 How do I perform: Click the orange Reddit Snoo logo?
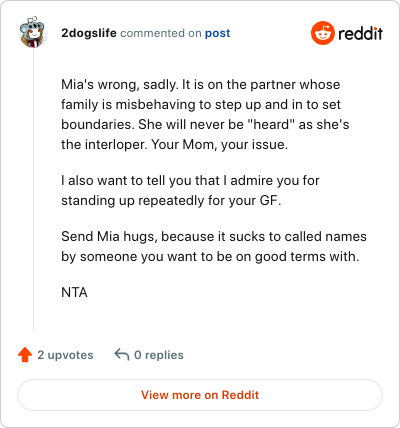[323, 33]
